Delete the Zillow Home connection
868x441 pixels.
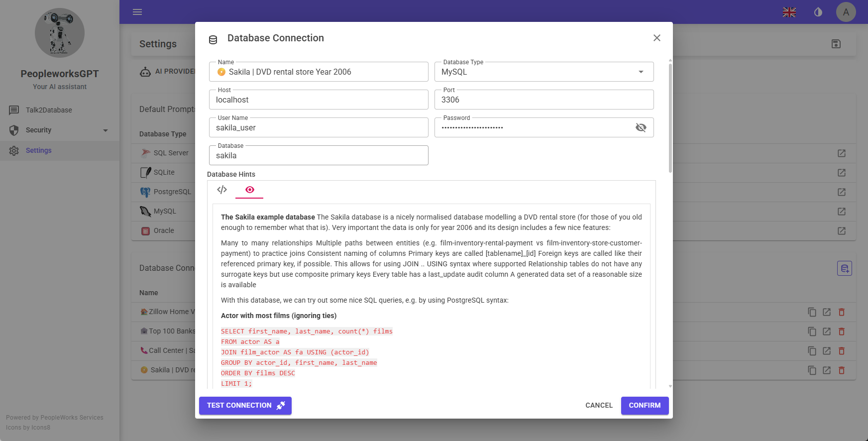click(842, 312)
